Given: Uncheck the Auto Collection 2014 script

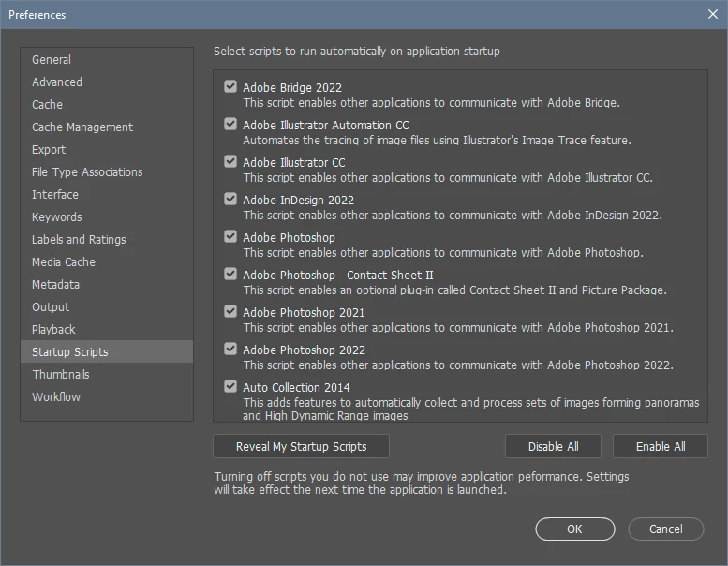Looking at the screenshot, I should click(x=230, y=386).
